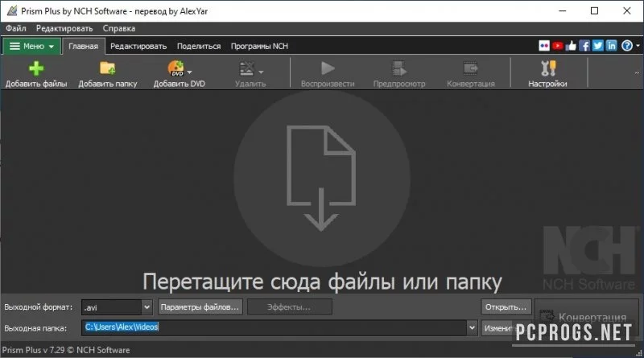
Task: Open the Add DVD dropdown arrow
Action: [189, 72]
